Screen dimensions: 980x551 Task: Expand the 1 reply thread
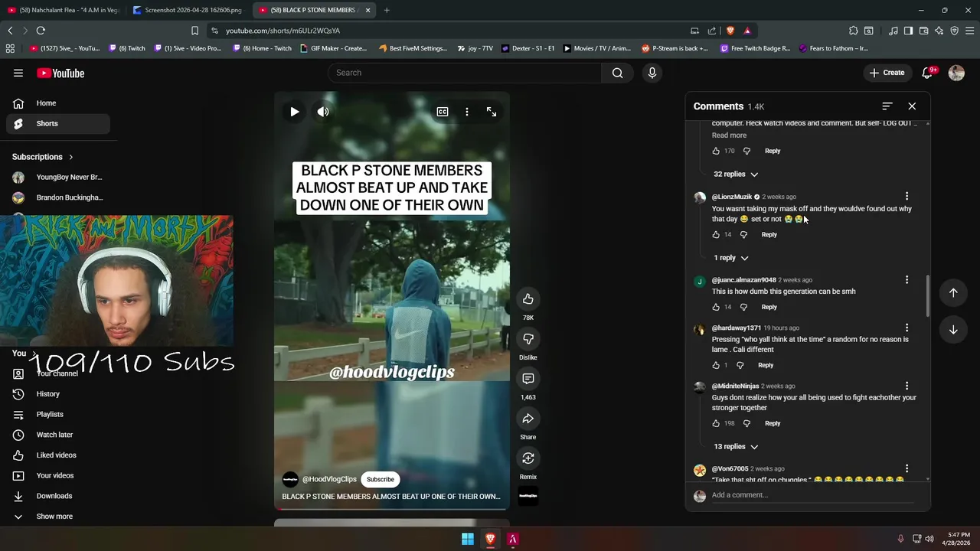(x=731, y=258)
